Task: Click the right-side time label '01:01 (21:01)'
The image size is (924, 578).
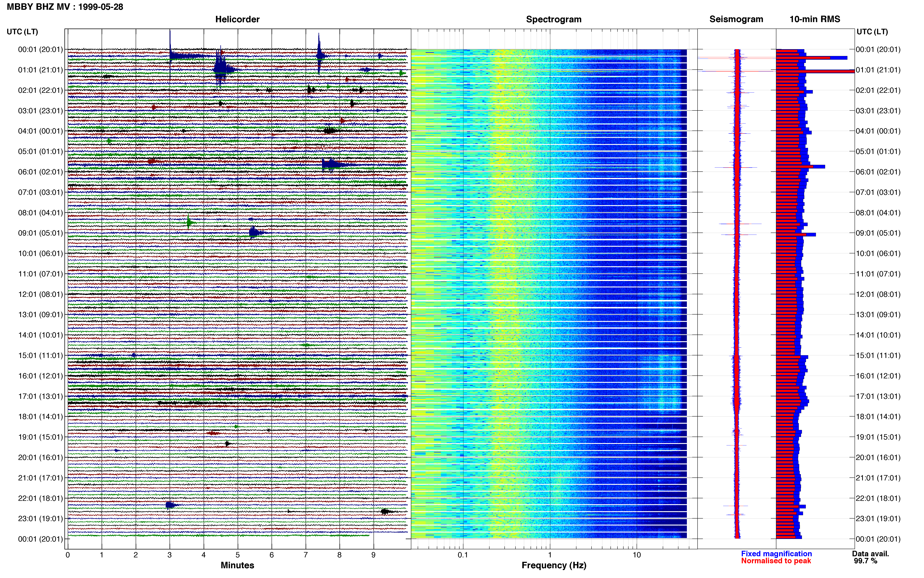Action: coord(878,70)
